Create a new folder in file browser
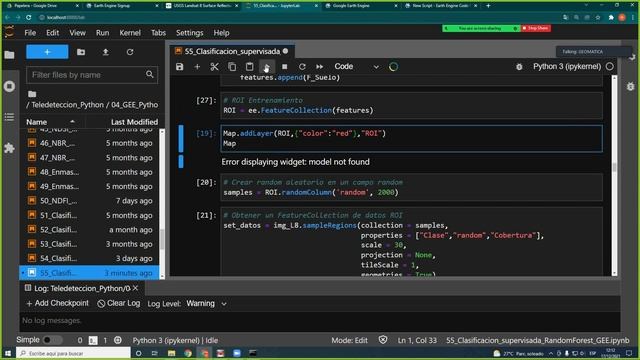 [81, 52]
